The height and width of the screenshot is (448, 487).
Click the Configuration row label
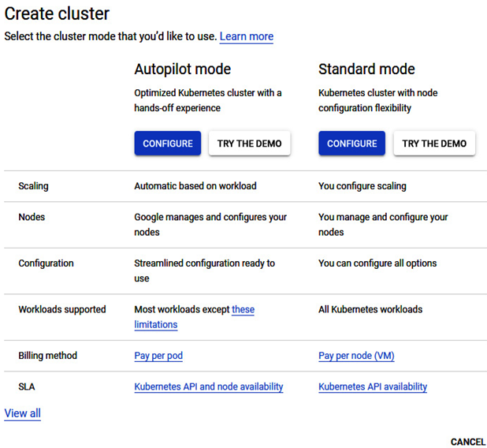click(x=46, y=263)
